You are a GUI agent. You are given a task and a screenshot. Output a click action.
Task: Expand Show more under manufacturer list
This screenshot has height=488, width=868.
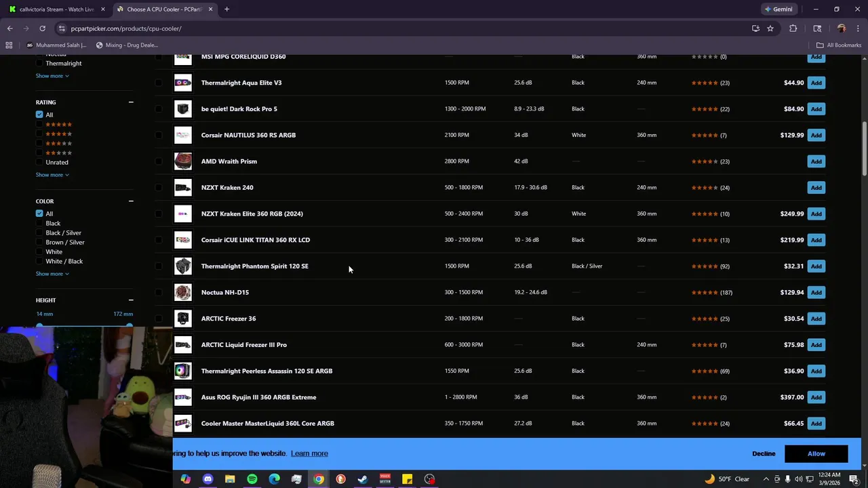pyautogui.click(x=52, y=76)
